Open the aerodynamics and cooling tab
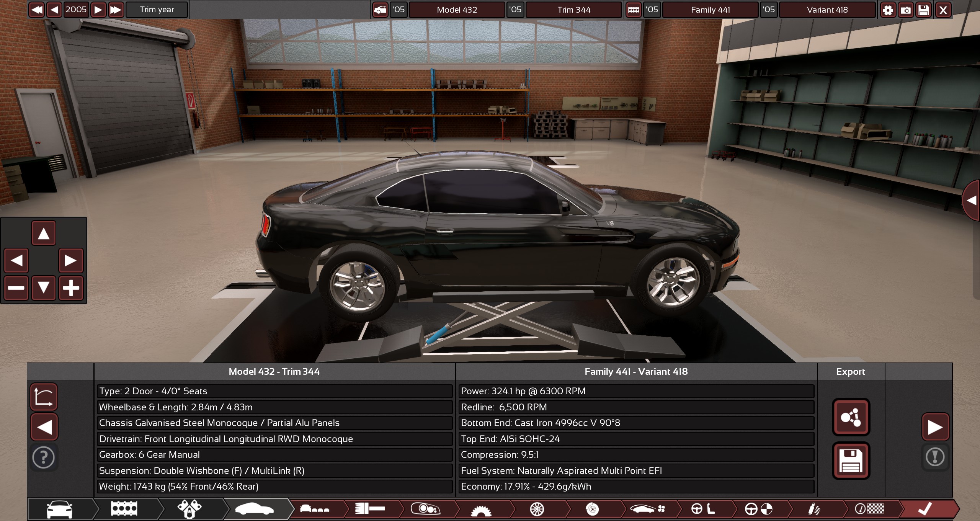The width and height of the screenshot is (980, 521). (x=648, y=509)
